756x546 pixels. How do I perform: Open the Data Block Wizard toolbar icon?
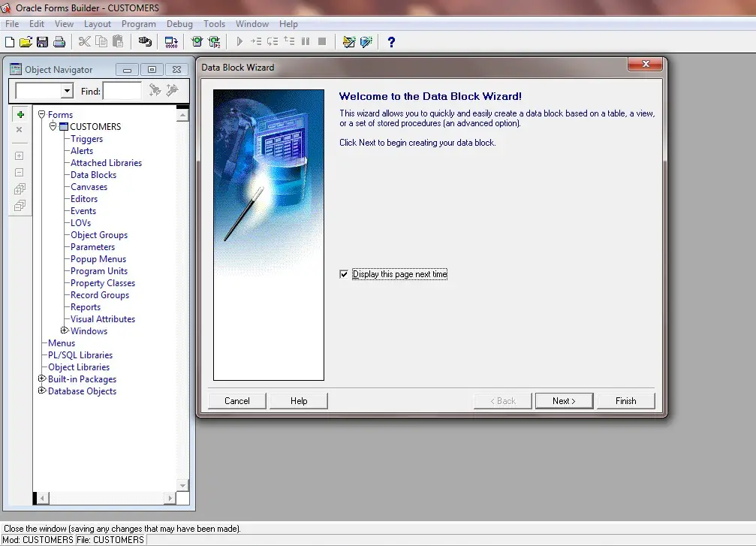tap(366, 42)
